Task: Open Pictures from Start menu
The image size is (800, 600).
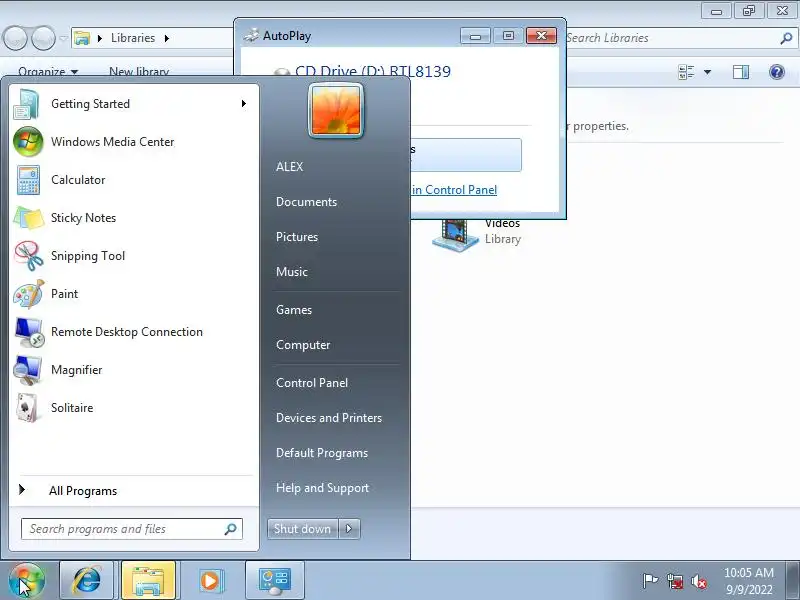Action: [297, 237]
